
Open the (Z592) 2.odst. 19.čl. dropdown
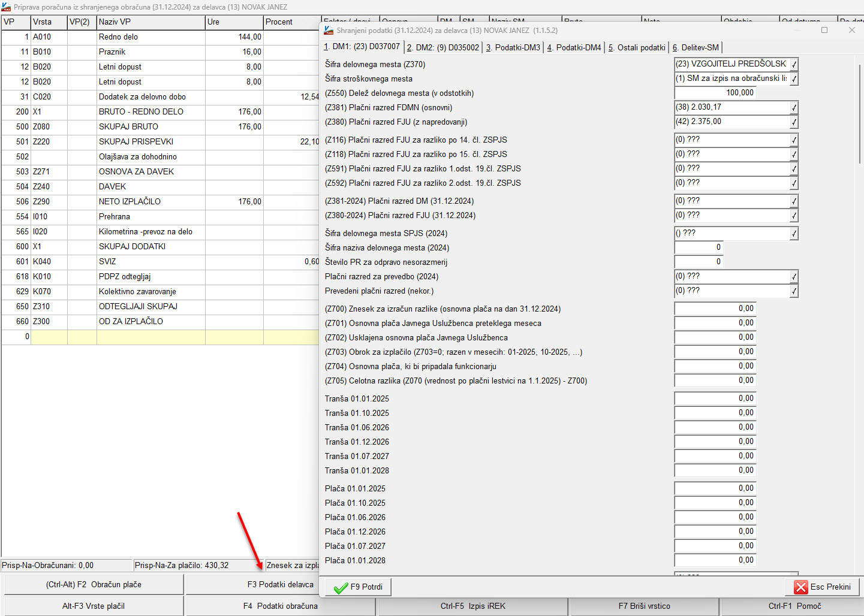(794, 183)
